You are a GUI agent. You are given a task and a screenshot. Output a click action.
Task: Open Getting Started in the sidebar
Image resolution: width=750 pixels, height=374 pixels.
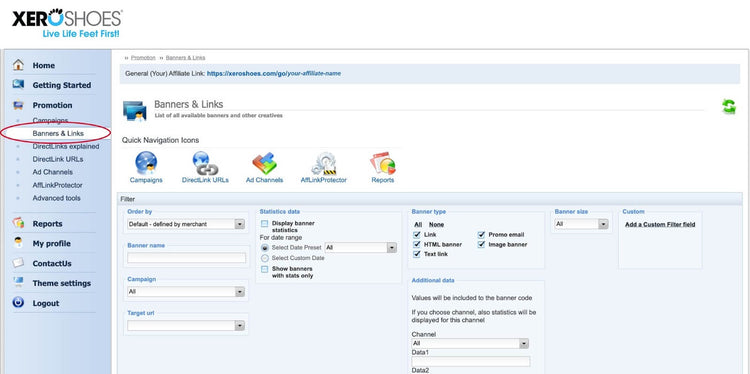point(62,85)
